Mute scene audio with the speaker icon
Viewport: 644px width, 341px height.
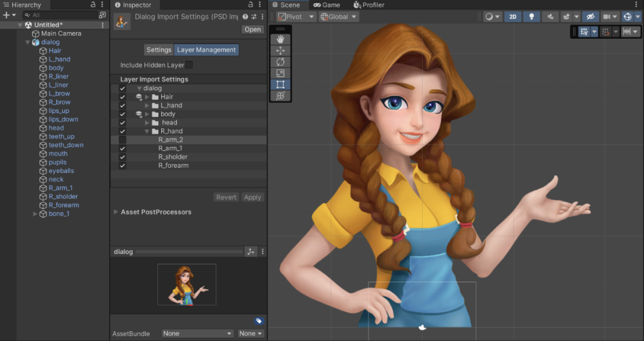[550, 17]
